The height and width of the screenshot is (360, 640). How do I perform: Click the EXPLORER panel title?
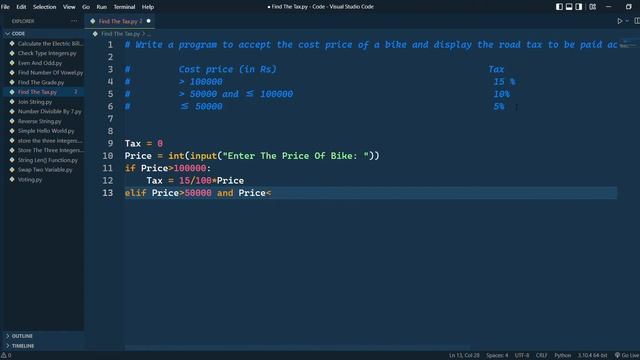23,21
